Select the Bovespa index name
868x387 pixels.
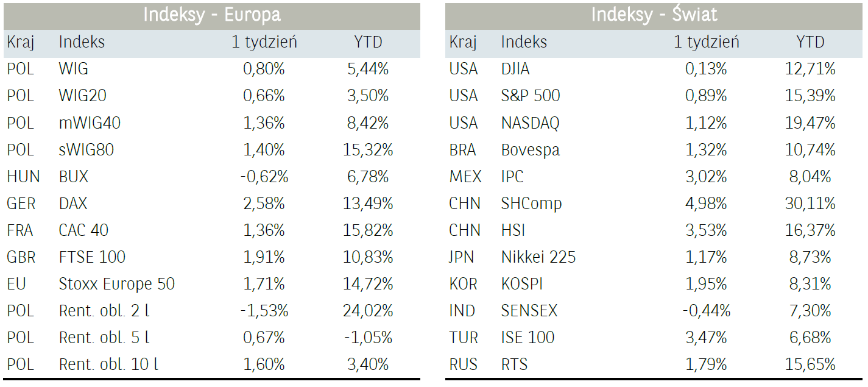pos(530,150)
